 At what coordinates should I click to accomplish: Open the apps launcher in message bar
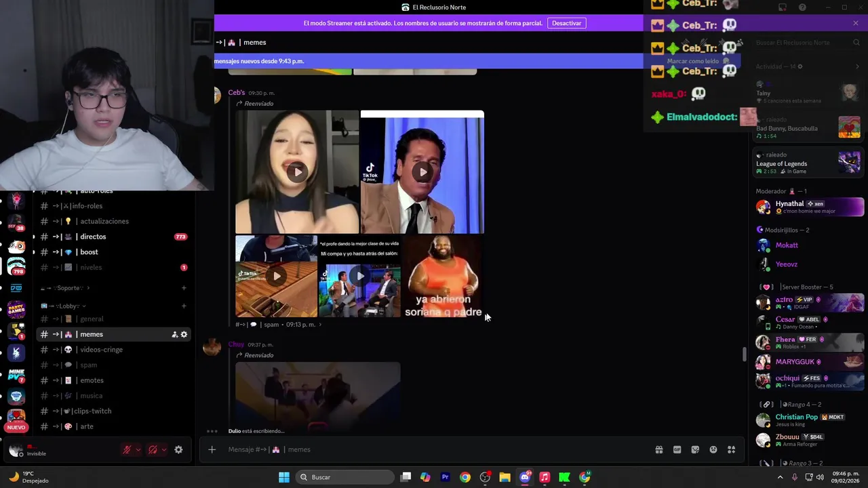[732, 449]
